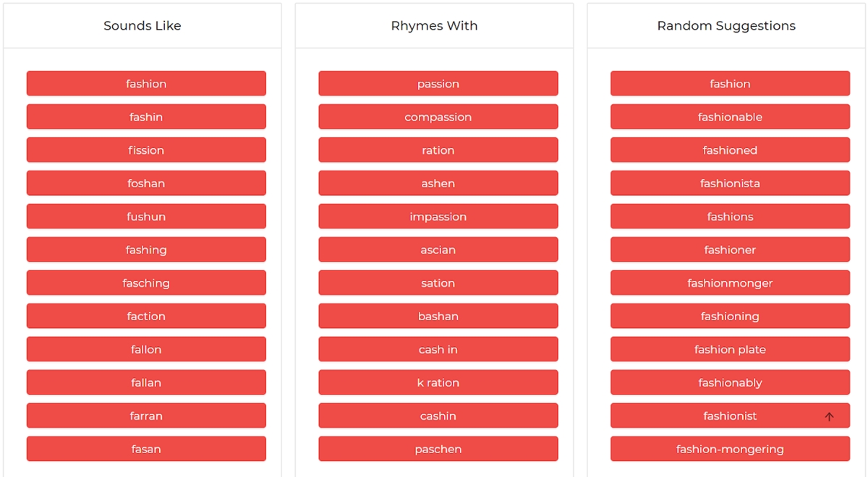Viewport: 868px width, 477px height.
Task: Click the 'fasching' word button
Action: pos(146,283)
